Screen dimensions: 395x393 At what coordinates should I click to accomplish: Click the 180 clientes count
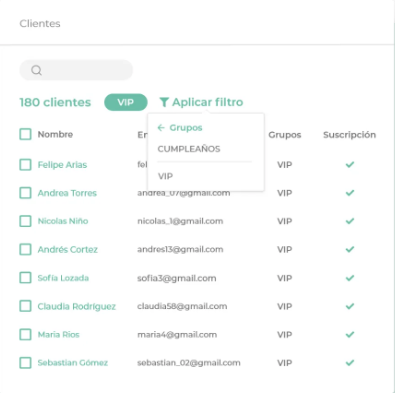pyautogui.click(x=55, y=102)
